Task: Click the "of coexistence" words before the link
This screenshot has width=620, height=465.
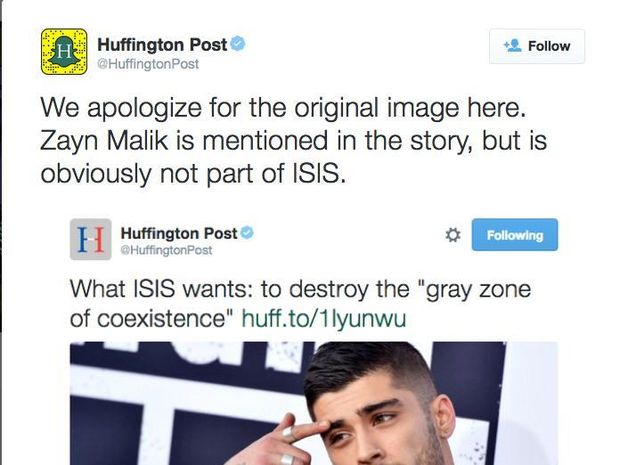Action: click(152, 318)
